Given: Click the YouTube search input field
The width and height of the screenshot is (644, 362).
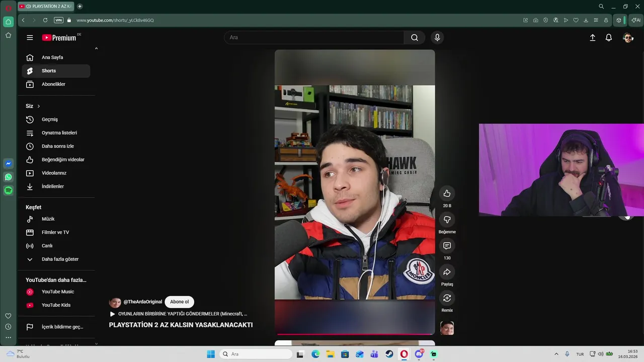Looking at the screenshot, I should 314,38.
